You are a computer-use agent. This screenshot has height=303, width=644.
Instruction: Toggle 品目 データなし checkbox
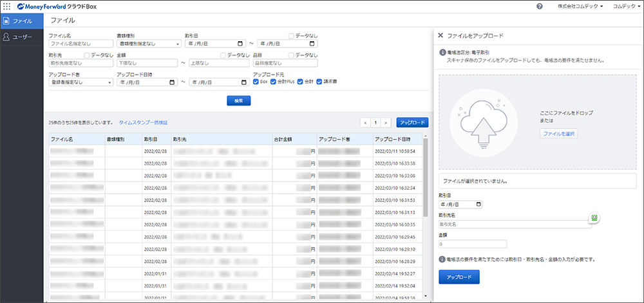291,55
